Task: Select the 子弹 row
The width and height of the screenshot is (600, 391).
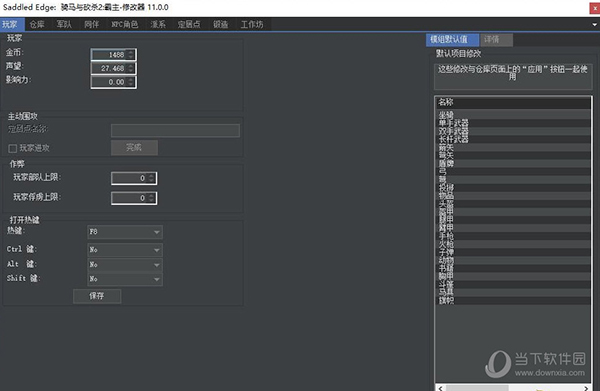Action: pos(513,252)
